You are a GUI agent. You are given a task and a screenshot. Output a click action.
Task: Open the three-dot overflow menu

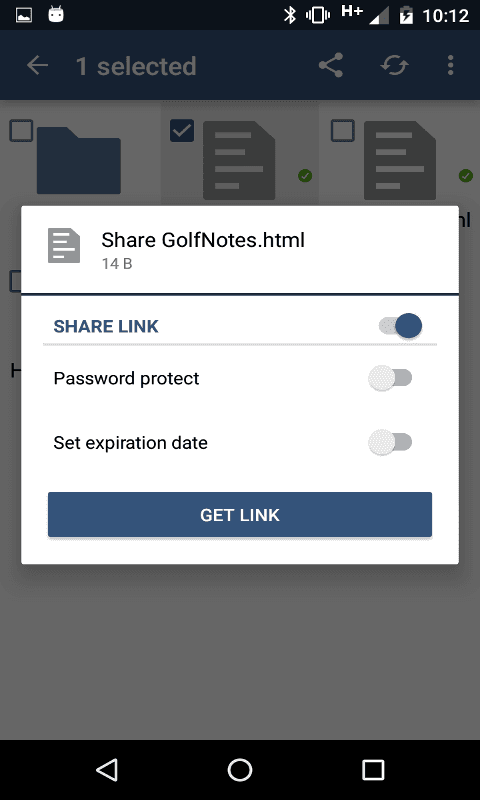tap(450, 65)
